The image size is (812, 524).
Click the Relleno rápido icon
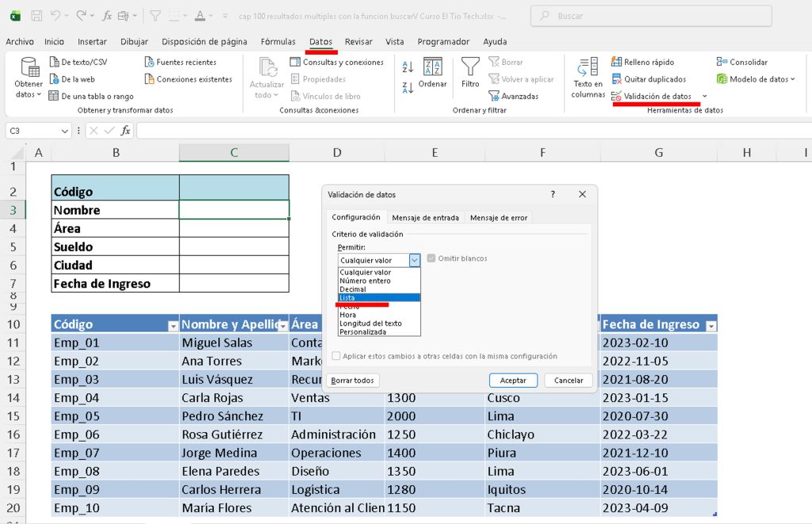click(617, 62)
